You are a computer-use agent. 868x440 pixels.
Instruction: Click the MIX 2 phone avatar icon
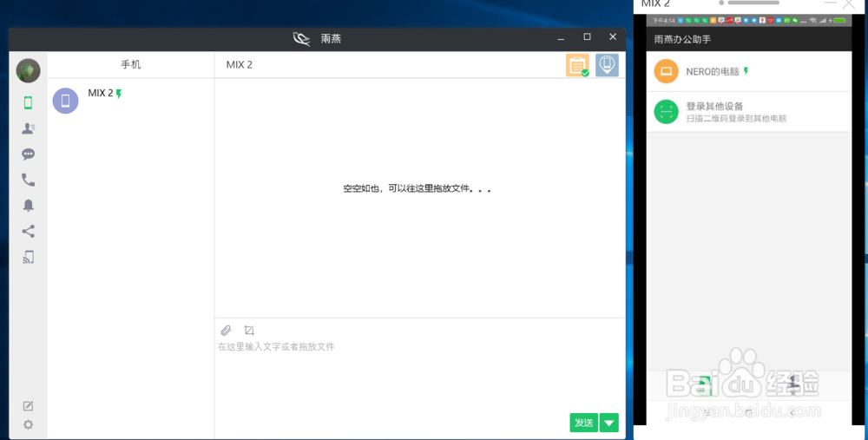coord(65,101)
